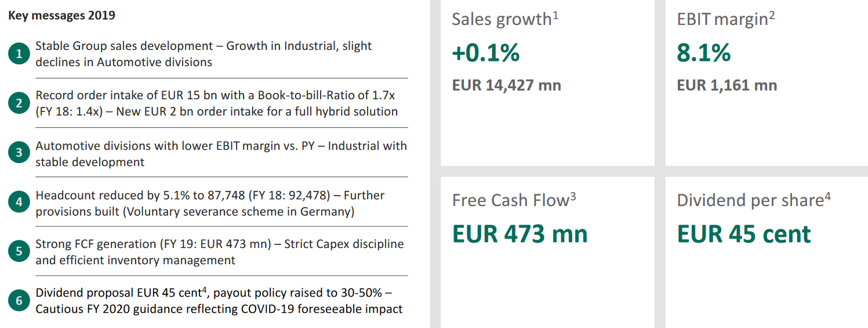Select the +0.1% sales growth figure
This screenshot has height=328, width=868.
click(486, 53)
